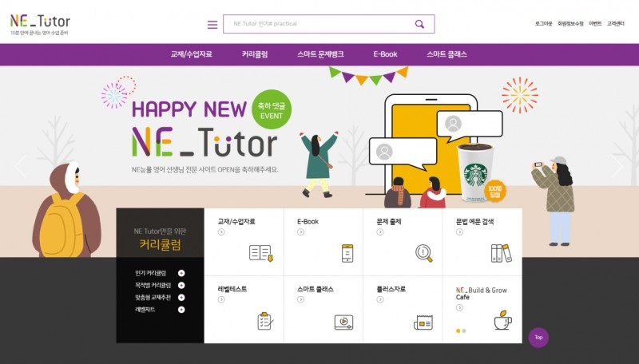Image resolution: width=639 pixels, height=364 pixels.
Task: Click the magnifier search icon
Action: 419,24
